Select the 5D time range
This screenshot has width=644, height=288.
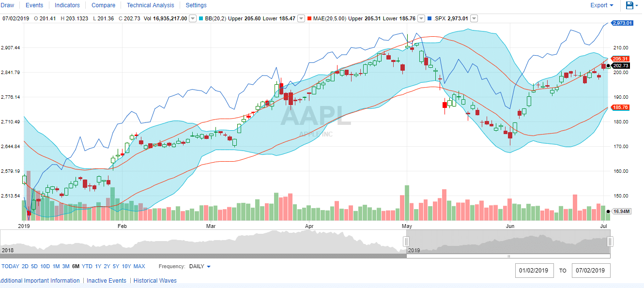tap(34, 266)
